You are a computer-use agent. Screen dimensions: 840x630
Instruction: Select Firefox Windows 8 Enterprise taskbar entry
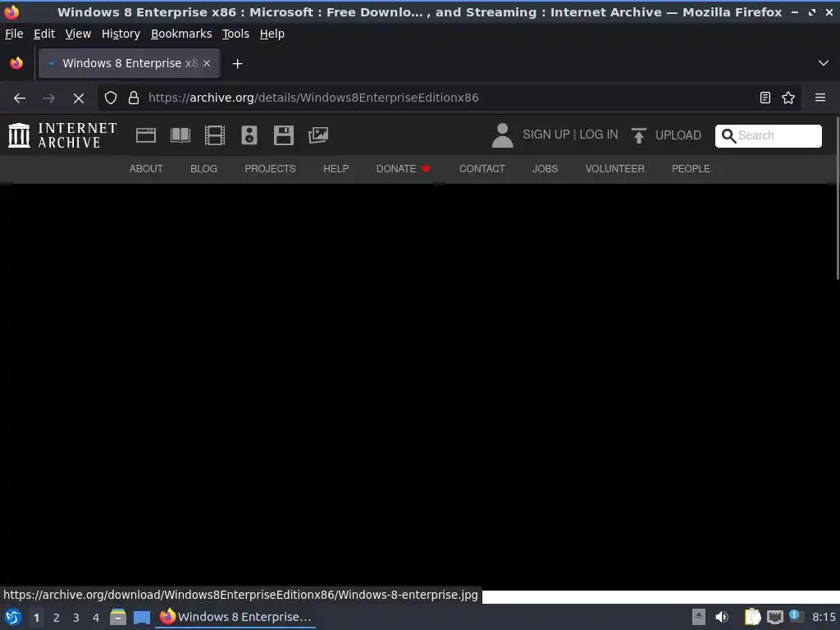235,617
